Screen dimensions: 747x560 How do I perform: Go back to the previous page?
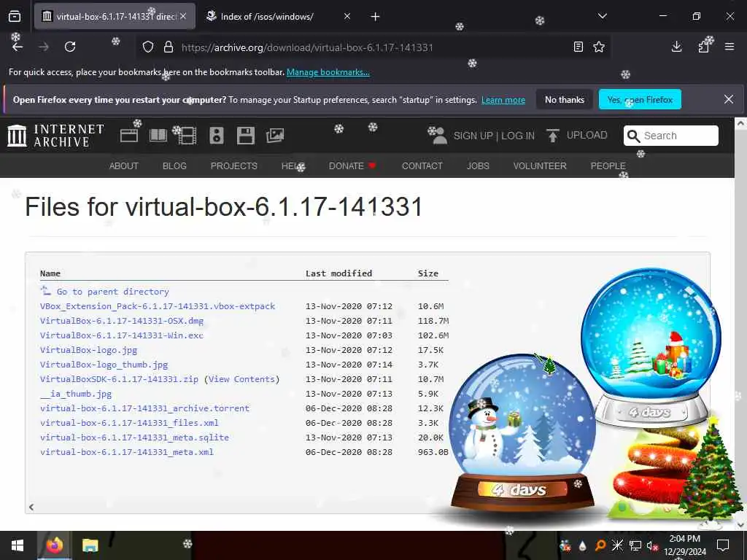pyautogui.click(x=18, y=47)
